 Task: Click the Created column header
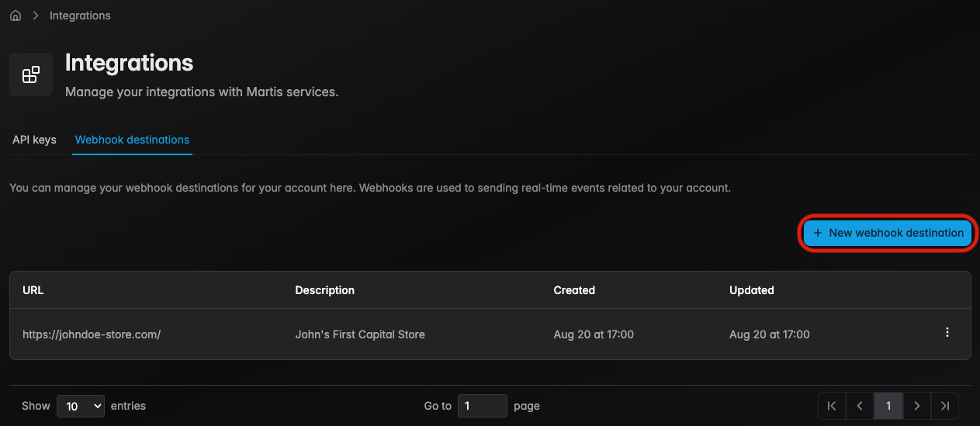coord(574,290)
